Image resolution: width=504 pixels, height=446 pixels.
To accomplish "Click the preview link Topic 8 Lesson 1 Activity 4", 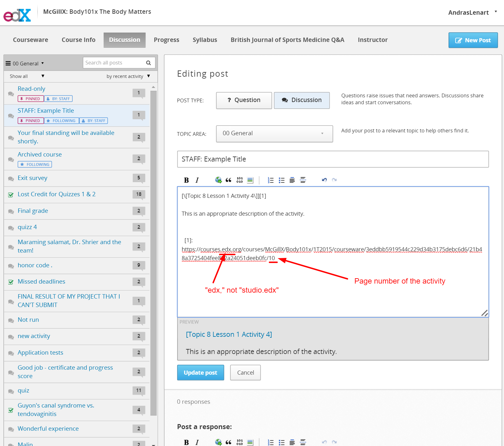I will [x=229, y=335].
